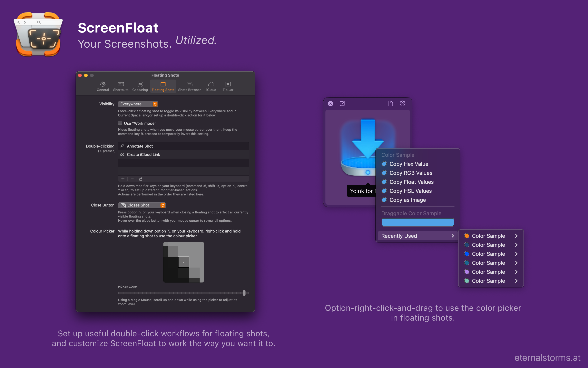Choose Copy Float Values menu item
Viewport: 588px width, 368px height.
point(418,182)
